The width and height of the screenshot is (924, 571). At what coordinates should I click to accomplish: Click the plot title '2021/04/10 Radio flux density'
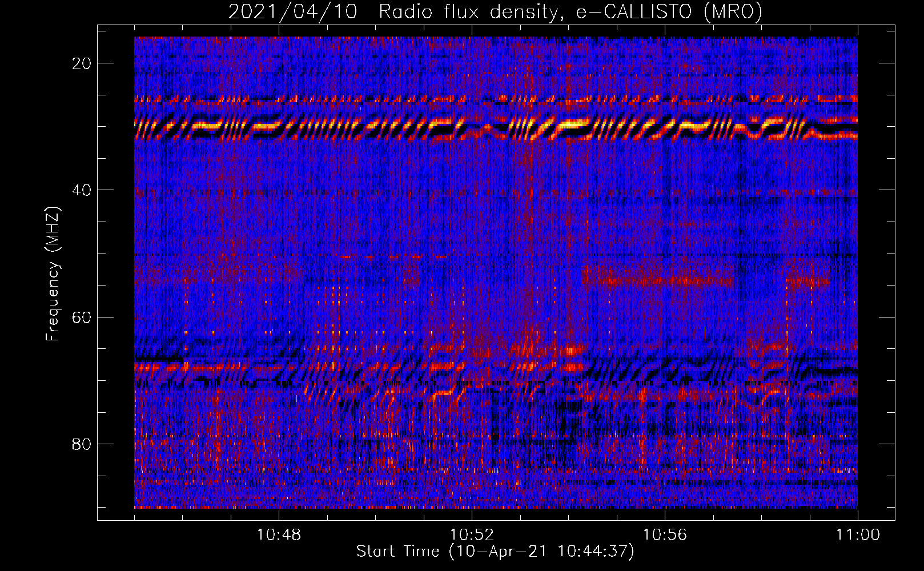(x=495, y=11)
